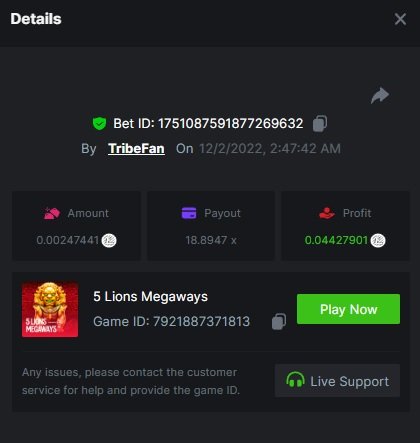
Task: Click the red Profit hand icon
Action: click(x=327, y=213)
